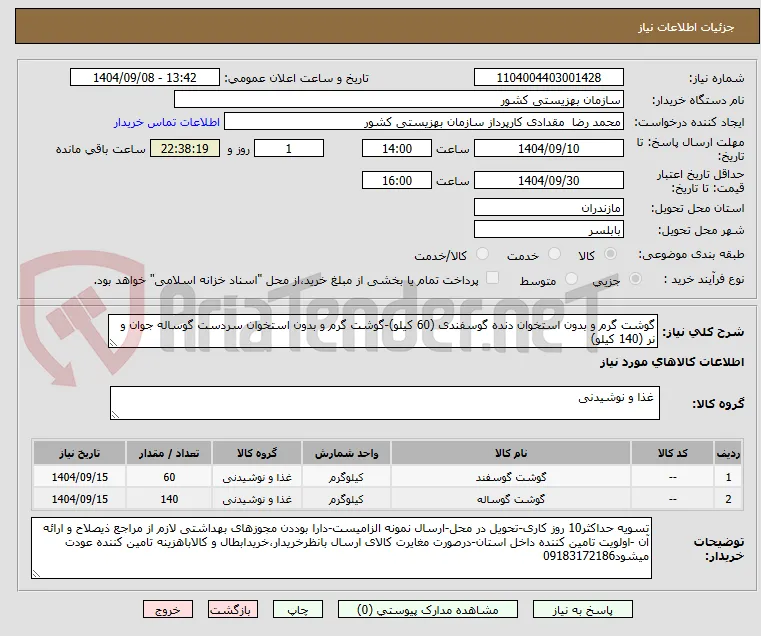Click the delivery city field بابلسر
Image resolution: width=761 pixels, height=636 pixels.
click(x=548, y=230)
